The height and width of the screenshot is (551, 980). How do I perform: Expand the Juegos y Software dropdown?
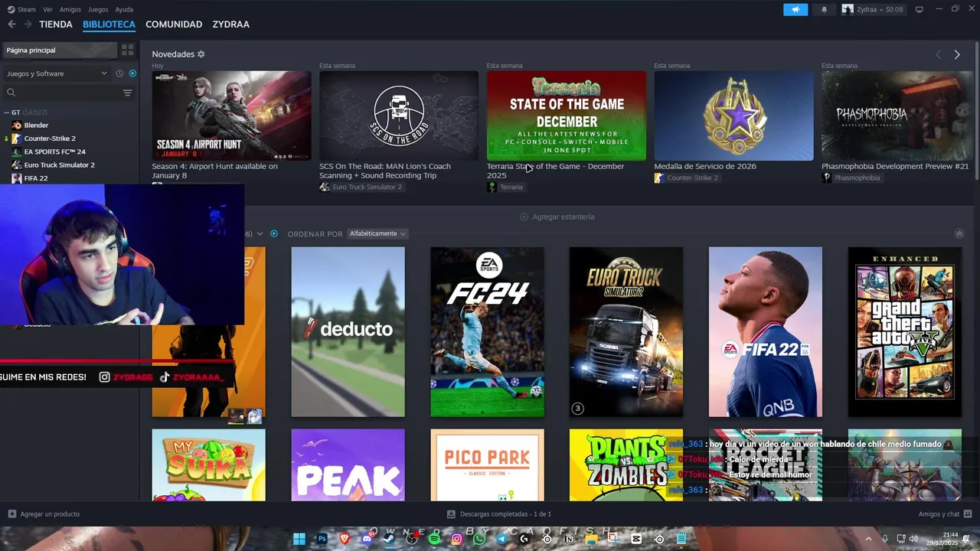click(57, 73)
